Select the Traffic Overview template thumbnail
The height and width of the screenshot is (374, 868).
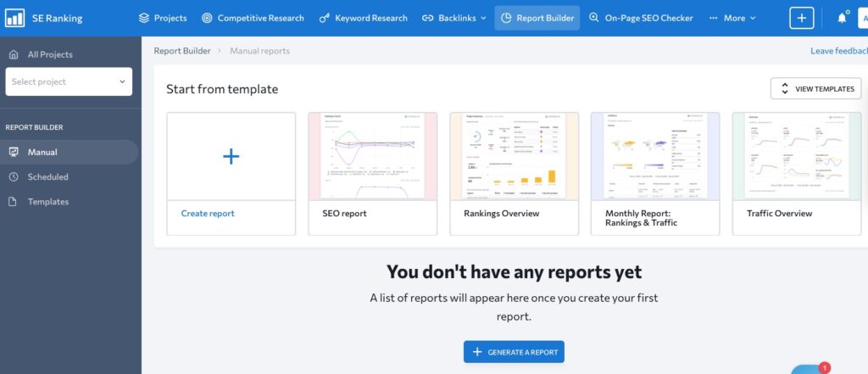click(797, 156)
